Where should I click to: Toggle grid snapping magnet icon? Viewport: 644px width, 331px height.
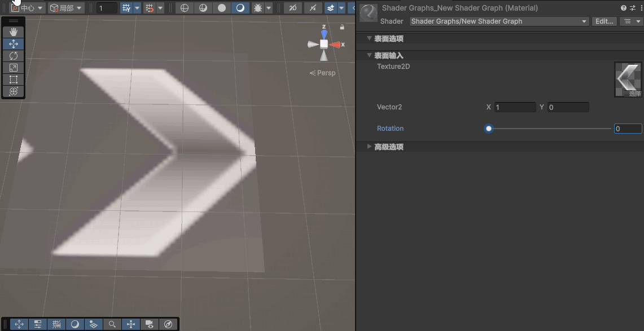point(150,8)
